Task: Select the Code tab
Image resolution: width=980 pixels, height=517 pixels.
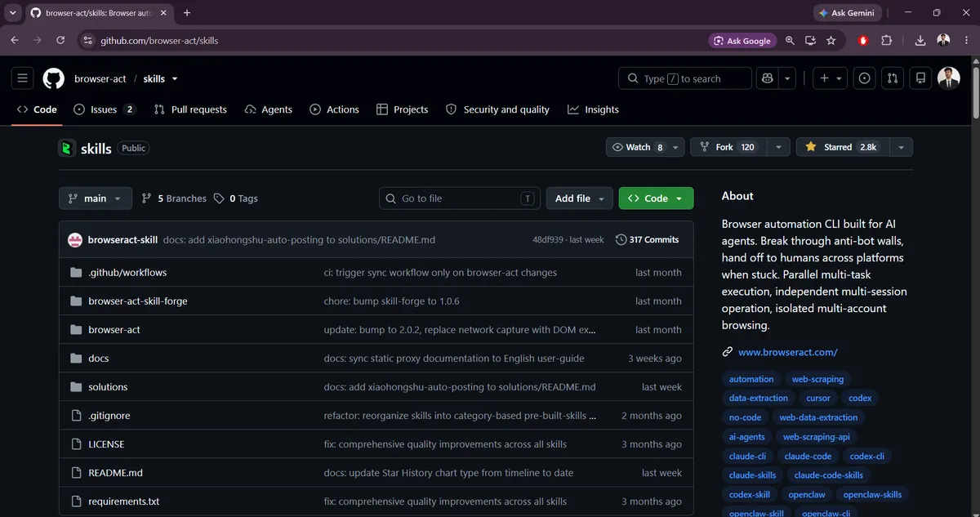Action: click(x=37, y=109)
